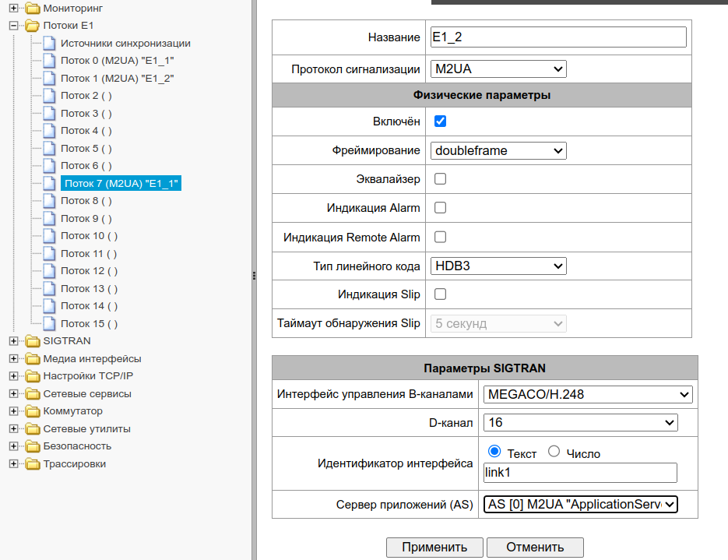The width and height of the screenshot is (728, 560).
Task: Click the Коммутатор folder icon
Action: tap(32, 411)
